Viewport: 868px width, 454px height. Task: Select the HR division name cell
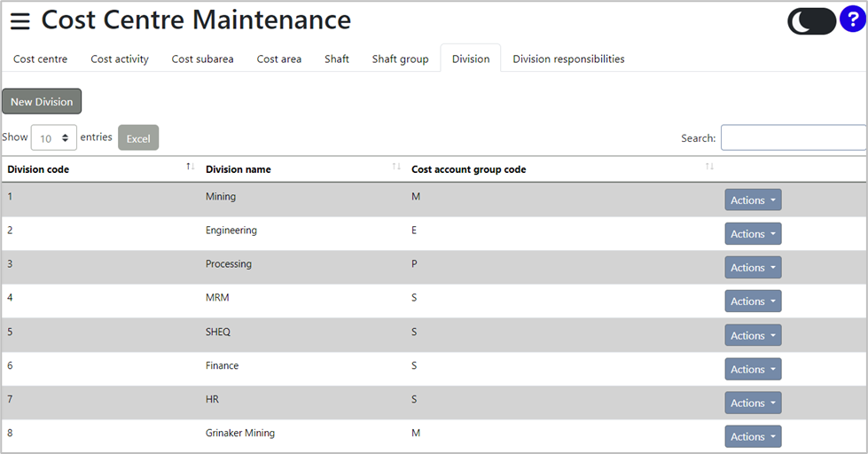(212, 399)
